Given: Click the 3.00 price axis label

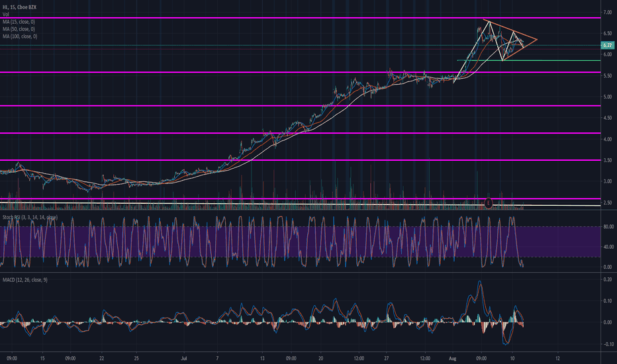Looking at the screenshot, I should pos(608,181).
